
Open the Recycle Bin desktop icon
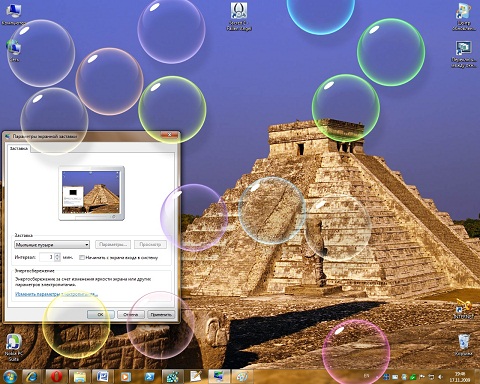point(464,345)
